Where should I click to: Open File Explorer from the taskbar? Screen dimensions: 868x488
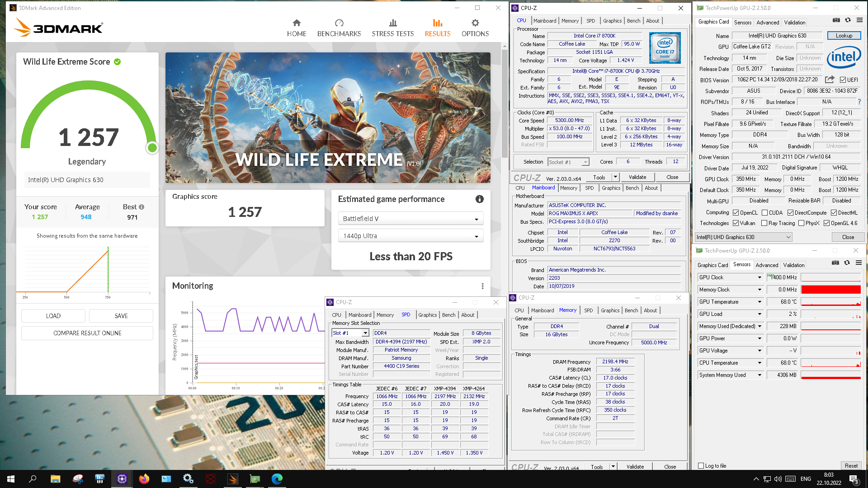(55, 479)
